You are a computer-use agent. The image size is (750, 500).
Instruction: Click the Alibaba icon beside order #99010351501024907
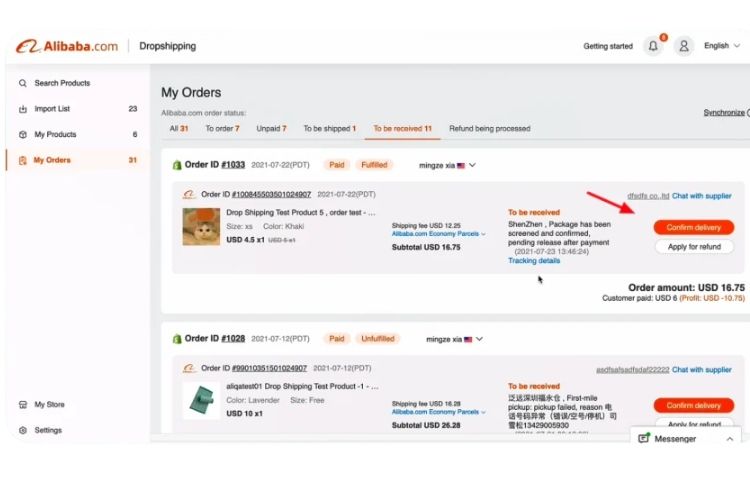pos(189,368)
